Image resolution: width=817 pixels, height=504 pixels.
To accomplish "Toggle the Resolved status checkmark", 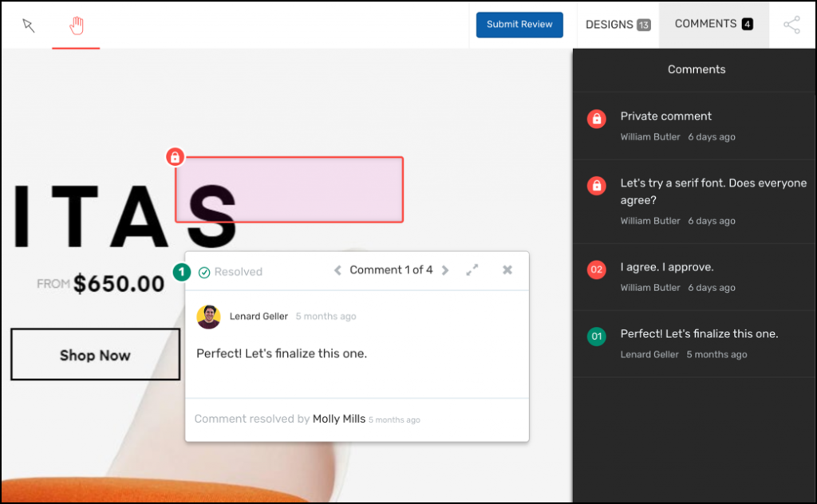I will tap(204, 273).
